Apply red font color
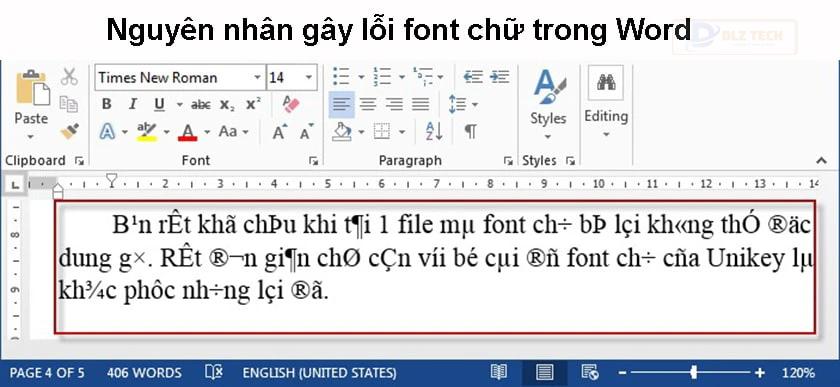 click(x=188, y=132)
